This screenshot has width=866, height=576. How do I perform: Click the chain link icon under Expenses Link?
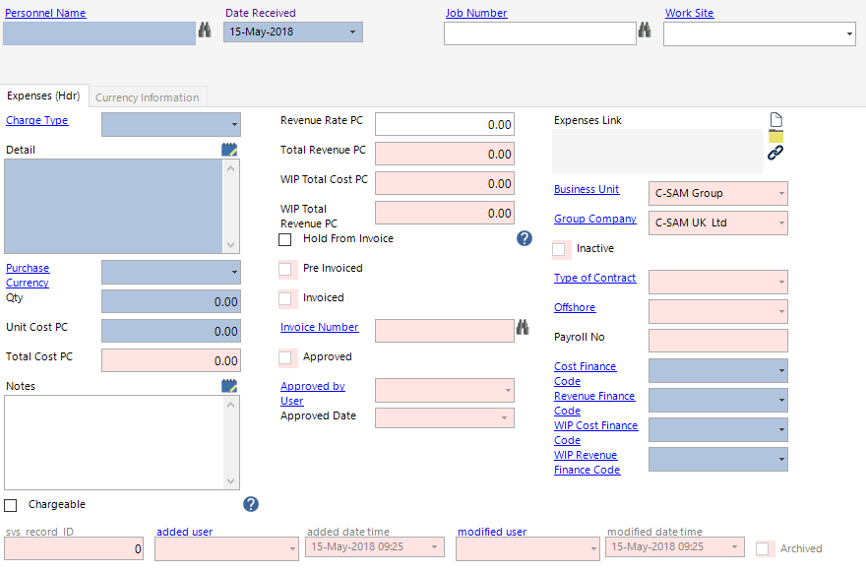[776, 153]
